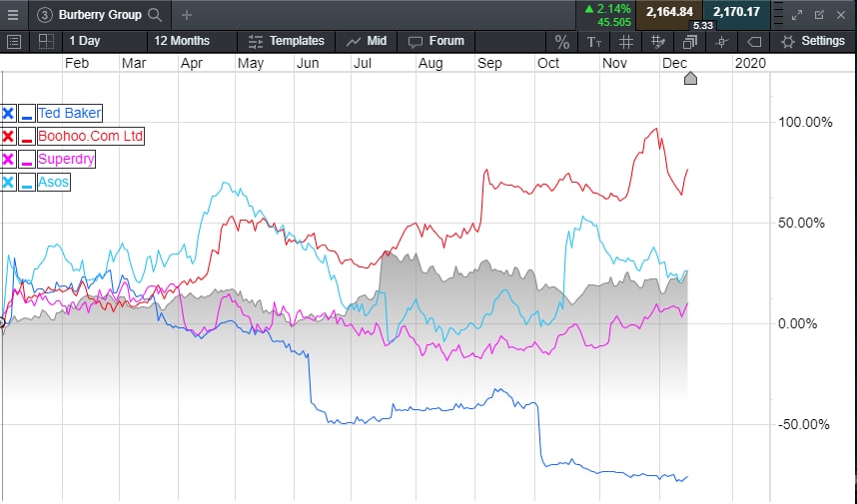The image size is (857, 504).
Task: Open grid drawing pencil tool
Action: coord(658,42)
